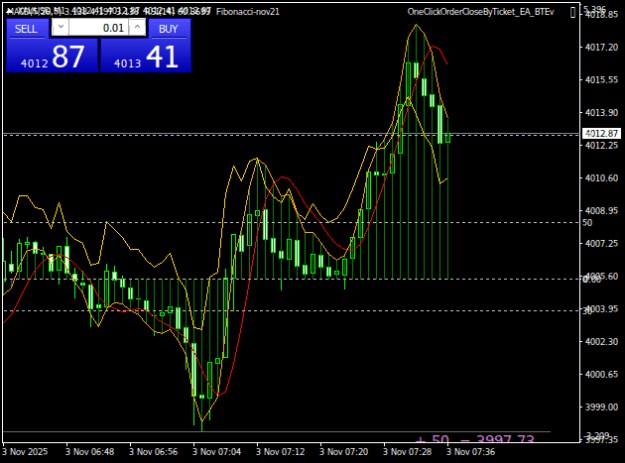
Task: Click the 4010.60 price scale label
Action: pos(601,178)
